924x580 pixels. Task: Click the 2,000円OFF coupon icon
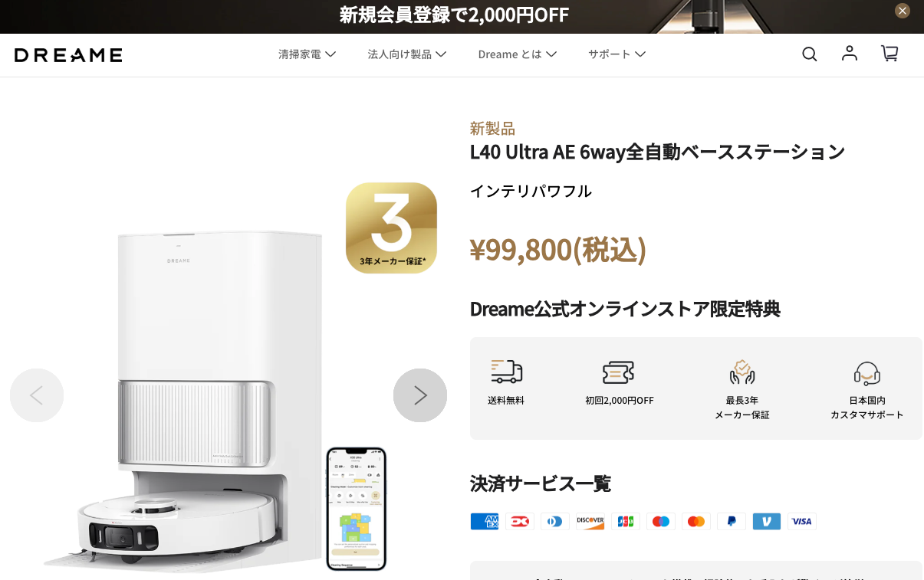click(618, 372)
